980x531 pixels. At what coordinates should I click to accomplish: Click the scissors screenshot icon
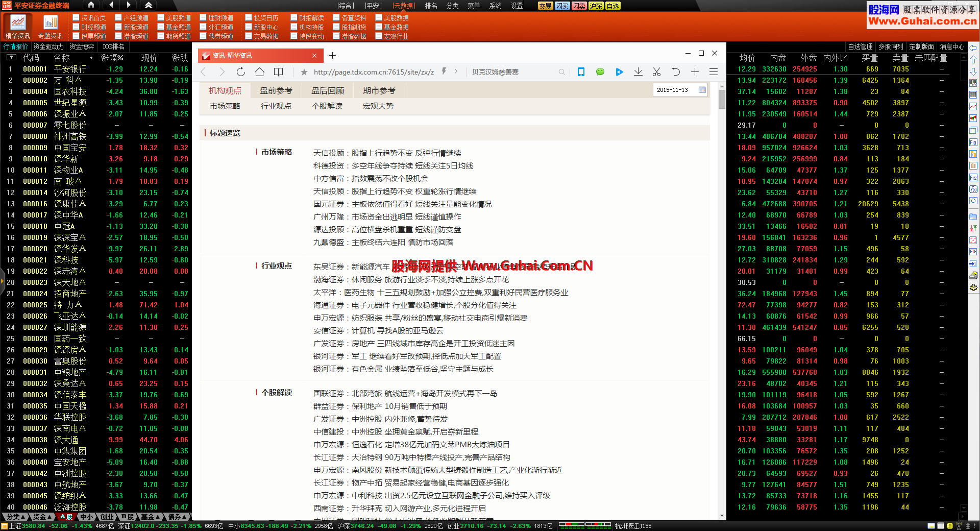pos(657,72)
